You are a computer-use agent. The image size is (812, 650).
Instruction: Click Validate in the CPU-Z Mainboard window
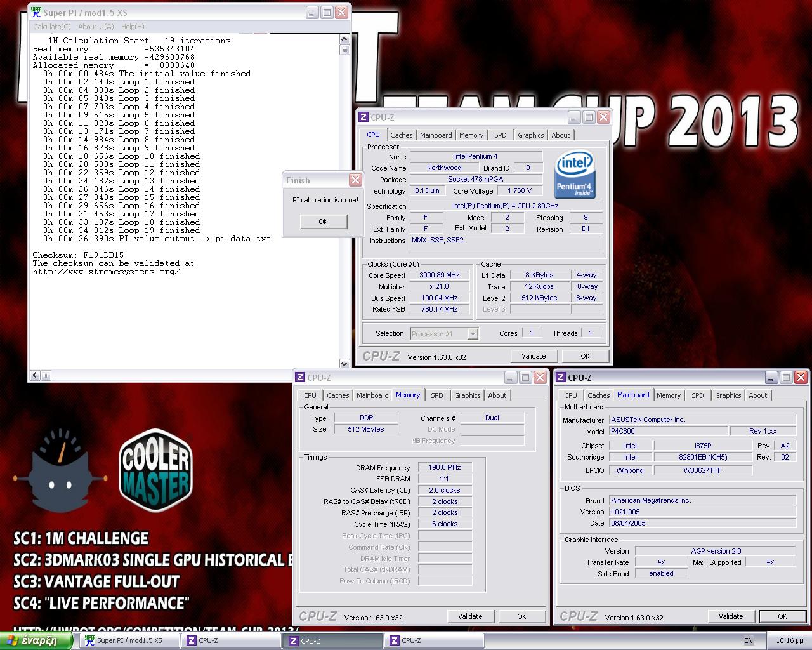point(731,616)
